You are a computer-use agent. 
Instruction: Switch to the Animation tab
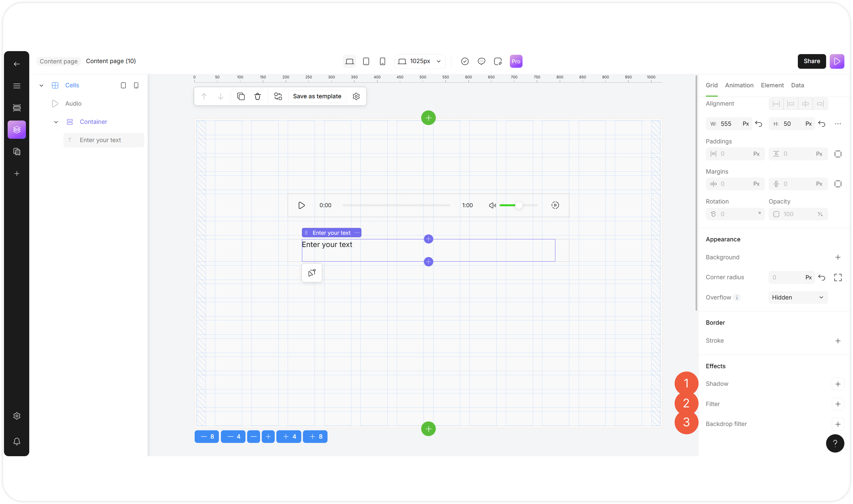click(739, 85)
